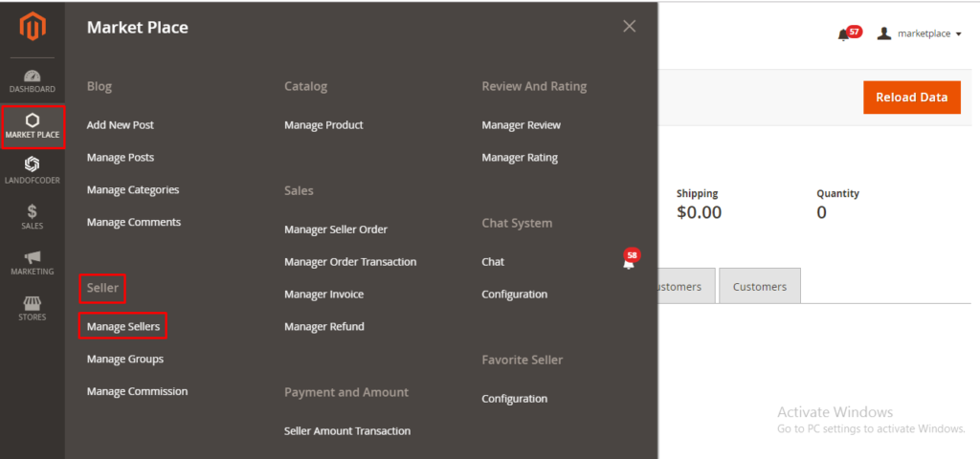
Task: Click the Favorite Seller heading
Action: pyautogui.click(x=523, y=360)
